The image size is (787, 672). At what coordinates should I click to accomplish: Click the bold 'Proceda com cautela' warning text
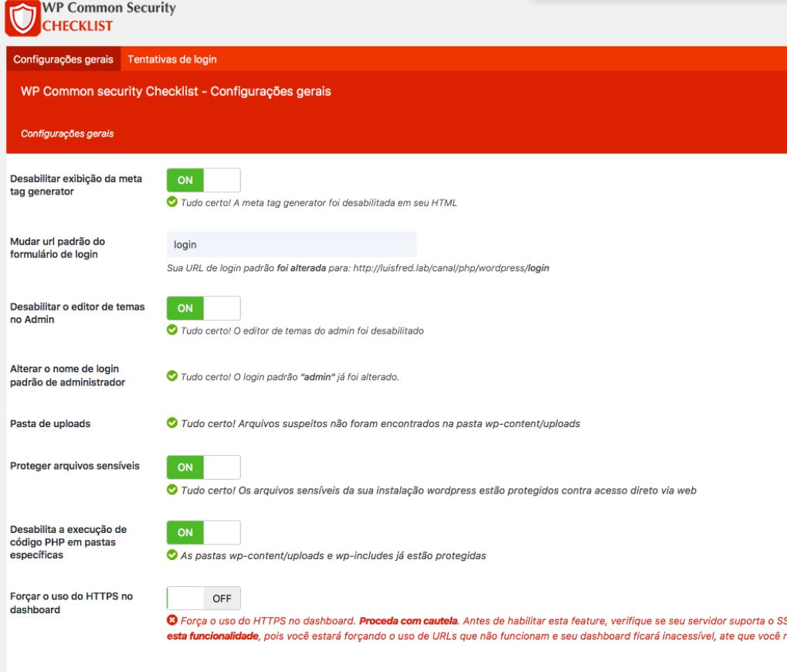pyautogui.click(x=408, y=621)
